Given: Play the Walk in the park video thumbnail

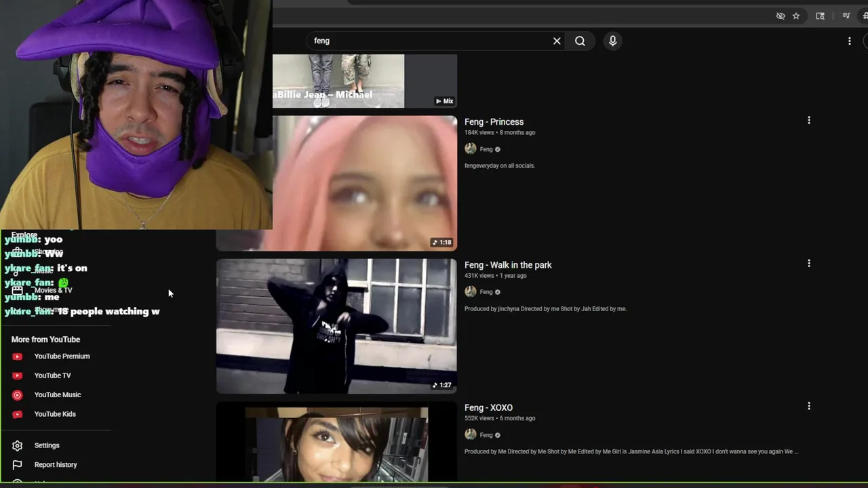Looking at the screenshot, I should [x=336, y=326].
